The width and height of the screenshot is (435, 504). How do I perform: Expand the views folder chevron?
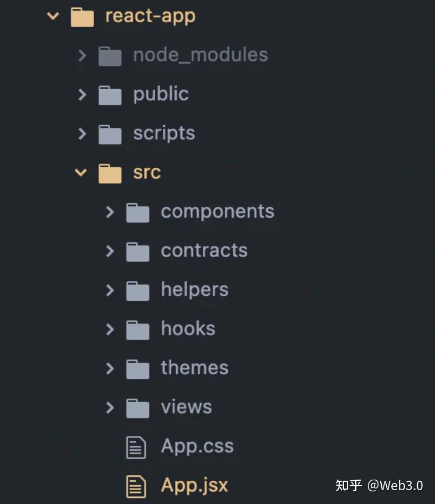click(x=110, y=408)
